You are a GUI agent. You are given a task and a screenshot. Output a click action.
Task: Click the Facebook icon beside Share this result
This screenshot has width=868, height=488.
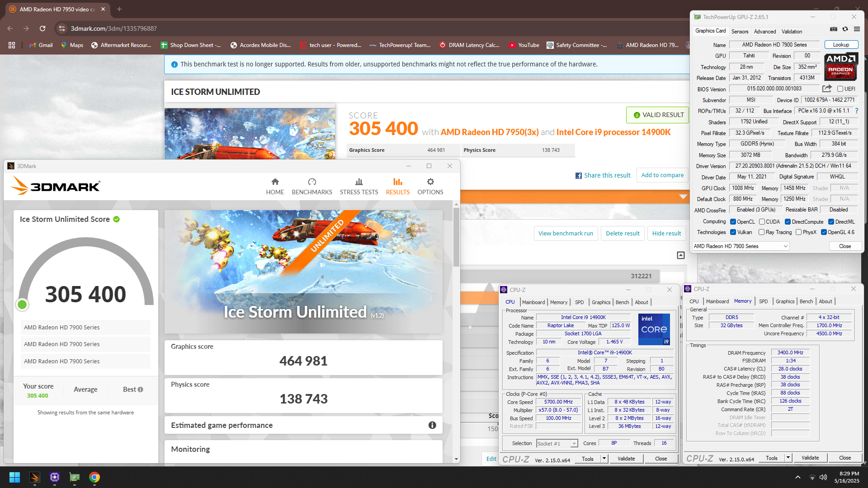[x=579, y=176]
